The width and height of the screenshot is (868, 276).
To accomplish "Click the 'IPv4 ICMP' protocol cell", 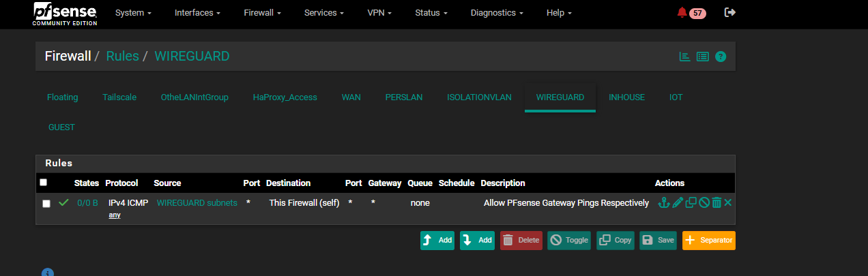I will (x=128, y=202).
